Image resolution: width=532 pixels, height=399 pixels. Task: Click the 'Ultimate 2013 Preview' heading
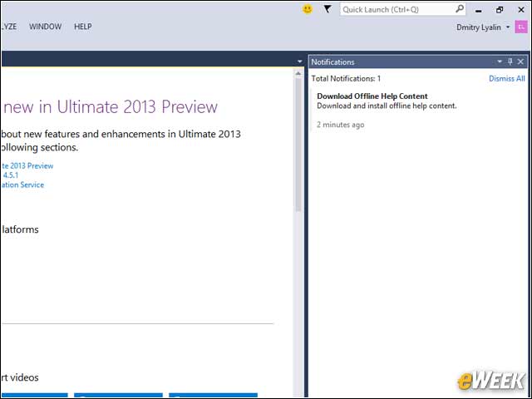[x=111, y=107]
